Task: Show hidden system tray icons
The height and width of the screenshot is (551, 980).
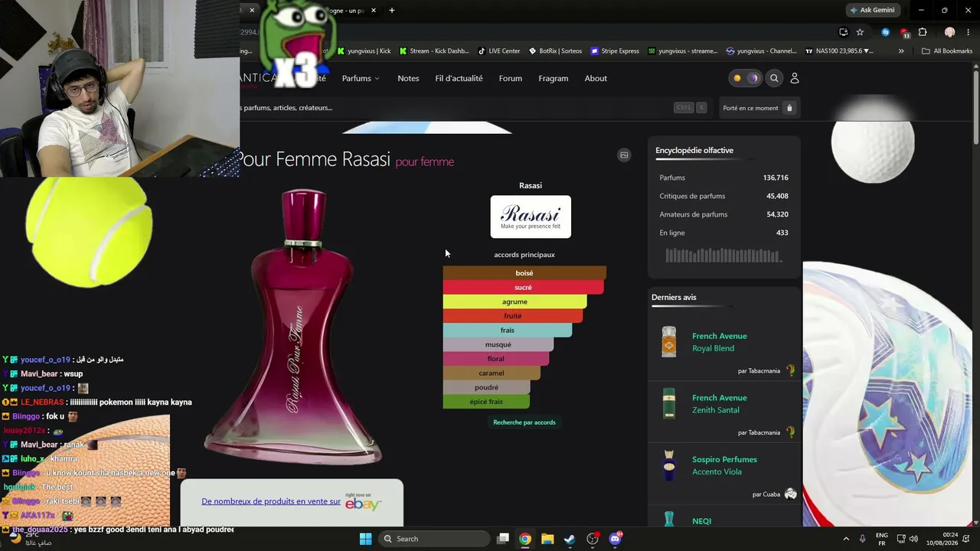Action: (x=846, y=539)
